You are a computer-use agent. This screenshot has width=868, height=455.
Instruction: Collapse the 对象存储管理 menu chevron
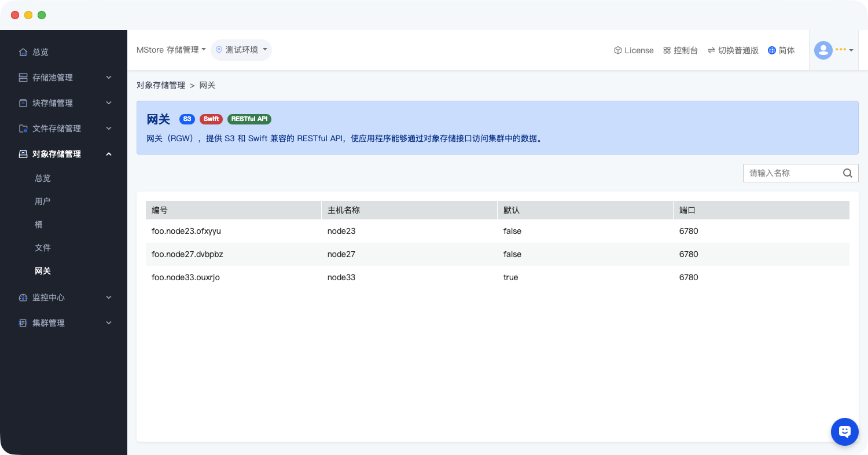pyautogui.click(x=109, y=154)
